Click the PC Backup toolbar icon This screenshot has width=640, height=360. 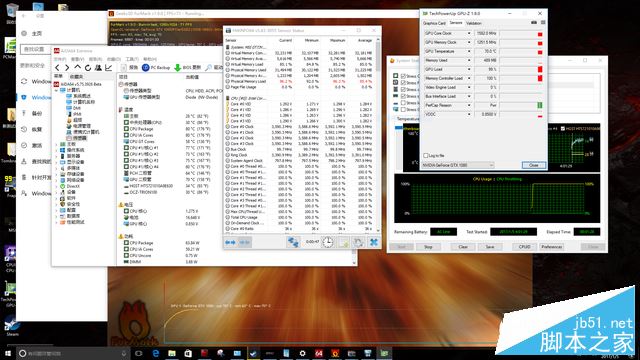(145, 68)
